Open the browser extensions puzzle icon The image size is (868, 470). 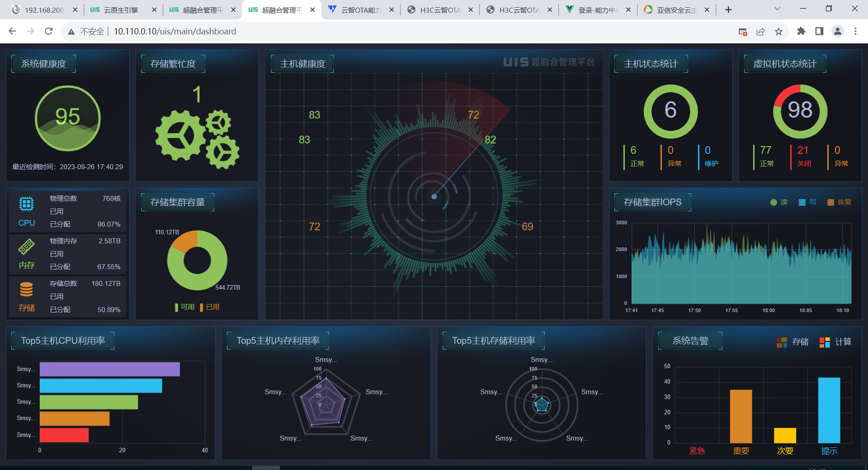pos(801,31)
